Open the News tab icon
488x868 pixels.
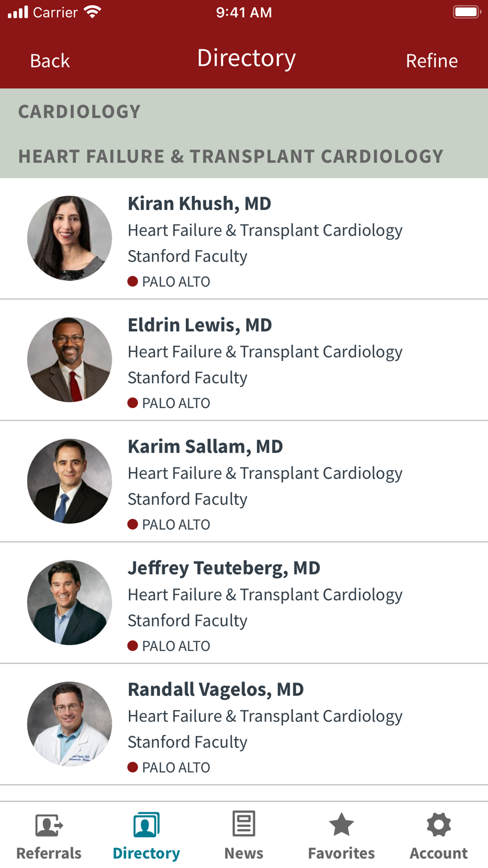244,824
